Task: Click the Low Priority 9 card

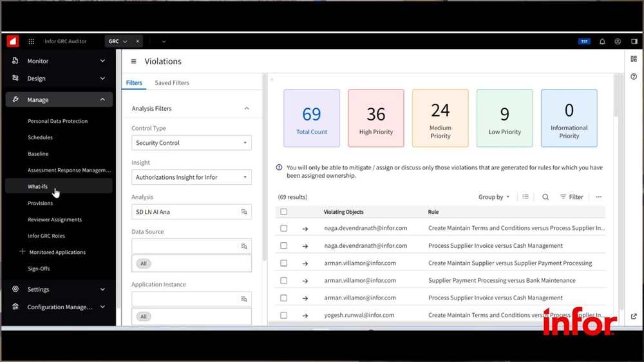Action: (x=505, y=119)
